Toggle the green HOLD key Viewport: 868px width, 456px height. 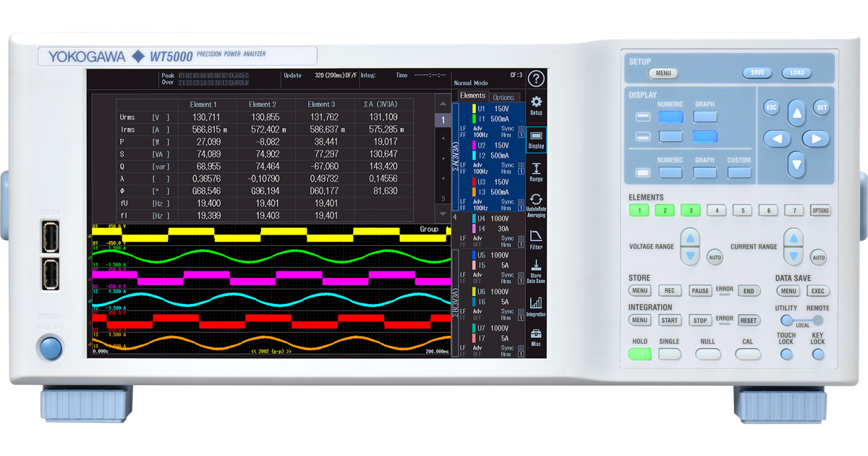[x=639, y=354]
